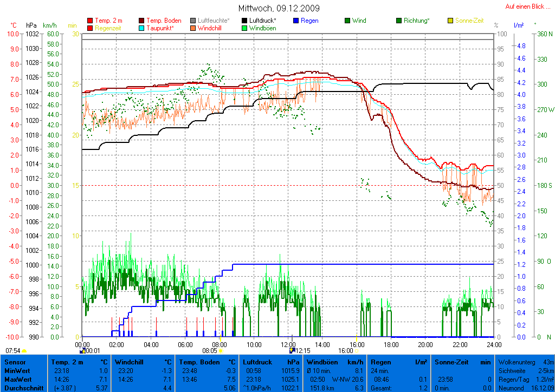Click the yellow Sonne-Zeit legend square
Viewport: 555px width, 392px height.
pyautogui.click(x=450, y=21)
